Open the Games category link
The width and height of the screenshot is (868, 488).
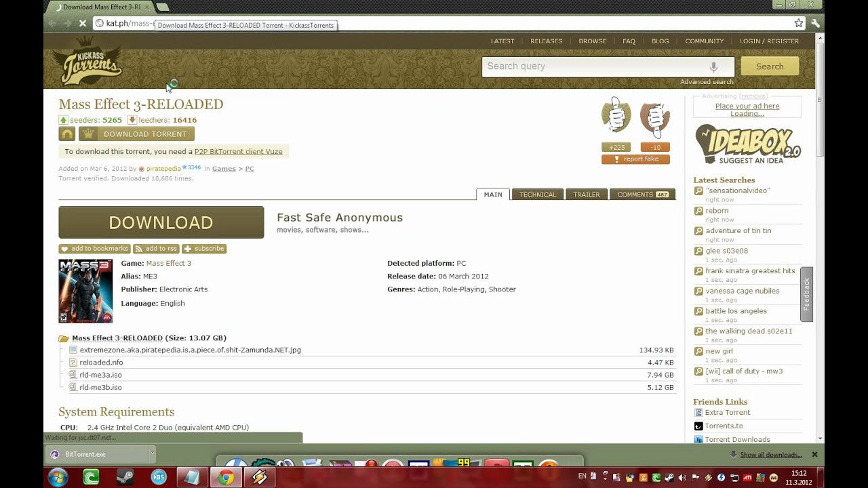(224, 169)
